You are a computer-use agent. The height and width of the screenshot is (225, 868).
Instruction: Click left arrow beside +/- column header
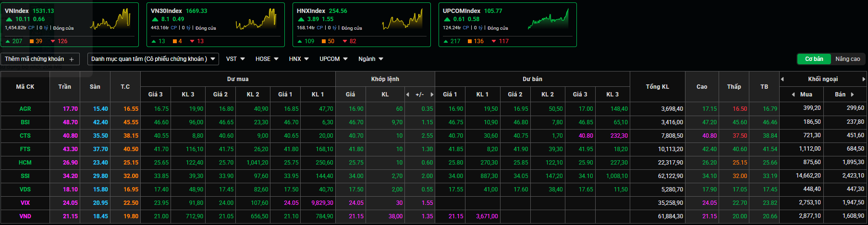tap(408, 95)
